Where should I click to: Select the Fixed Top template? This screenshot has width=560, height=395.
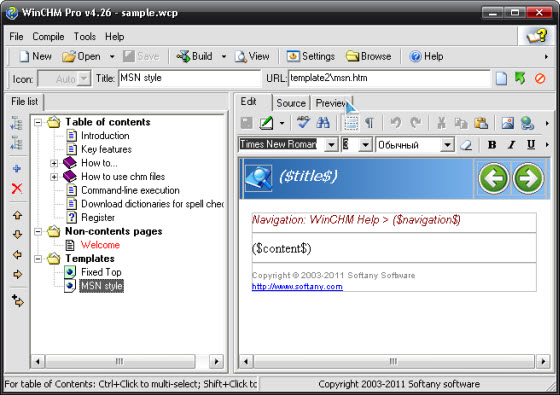pyautogui.click(x=101, y=272)
